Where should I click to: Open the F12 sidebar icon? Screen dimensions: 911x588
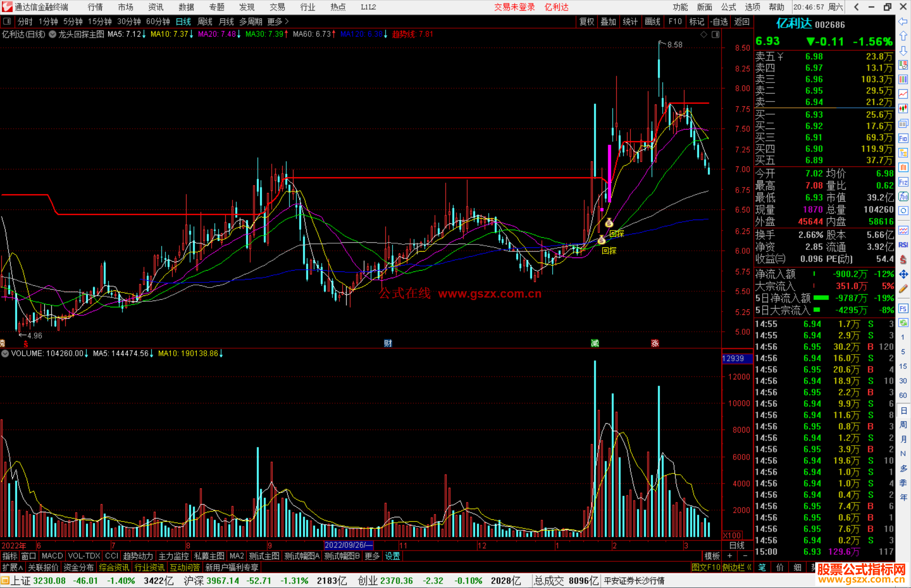click(903, 182)
